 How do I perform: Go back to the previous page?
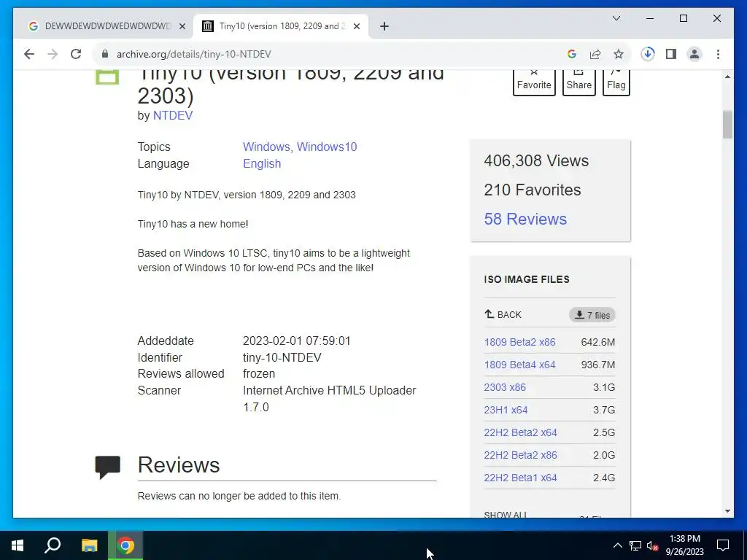click(29, 54)
